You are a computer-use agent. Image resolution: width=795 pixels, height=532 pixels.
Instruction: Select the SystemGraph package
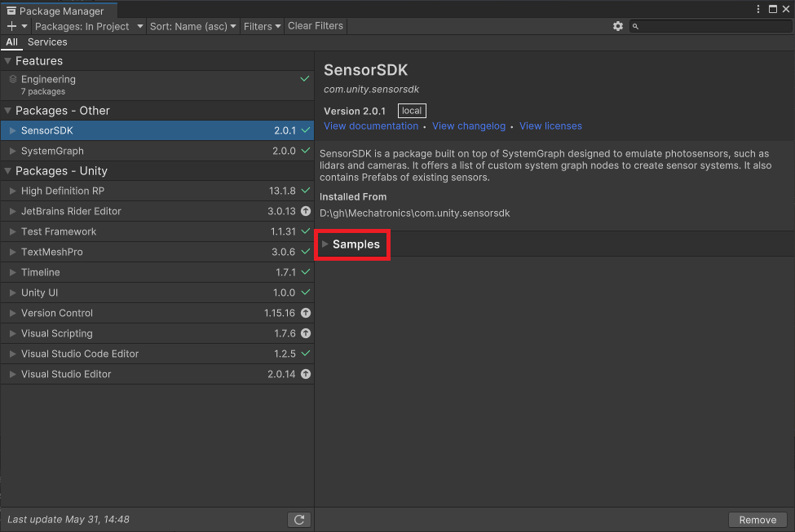click(x=157, y=151)
